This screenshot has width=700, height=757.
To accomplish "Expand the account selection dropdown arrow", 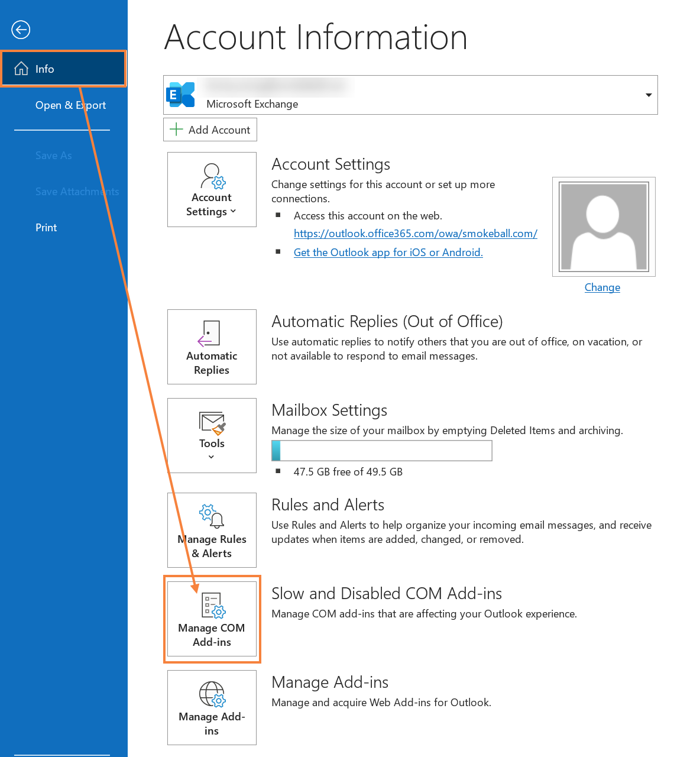I will [x=649, y=95].
